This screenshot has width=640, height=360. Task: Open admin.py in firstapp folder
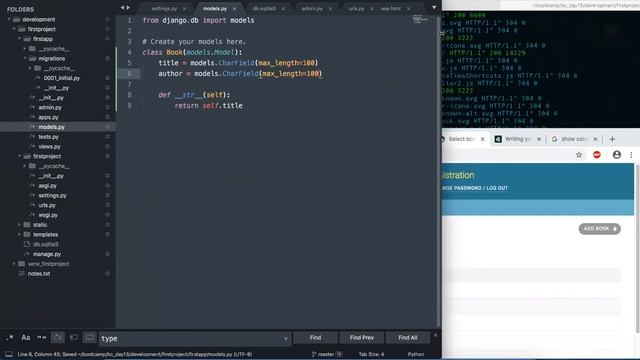(50, 107)
